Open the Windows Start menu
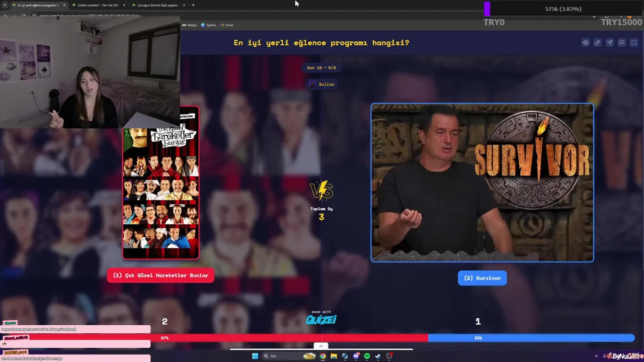This screenshot has height=362, width=644. [255, 356]
